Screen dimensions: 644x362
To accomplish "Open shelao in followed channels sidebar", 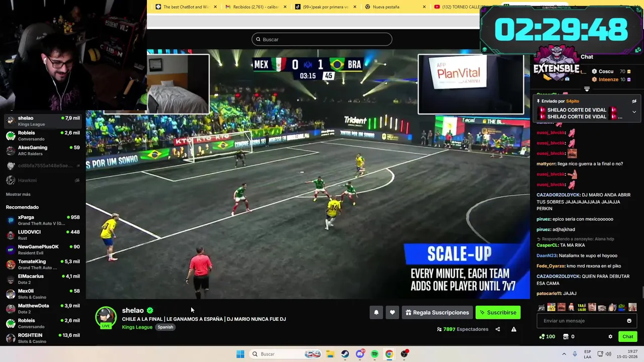I will pyautogui.click(x=43, y=121).
